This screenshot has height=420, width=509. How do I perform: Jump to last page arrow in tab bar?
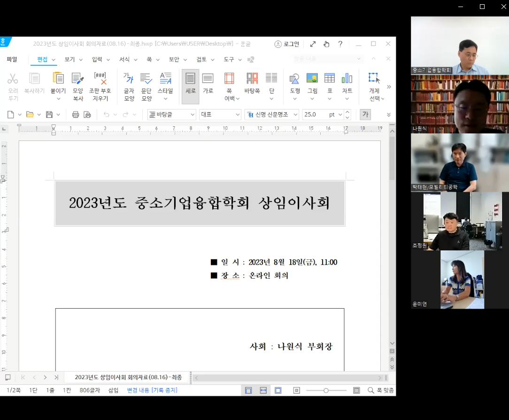point(56,377)
